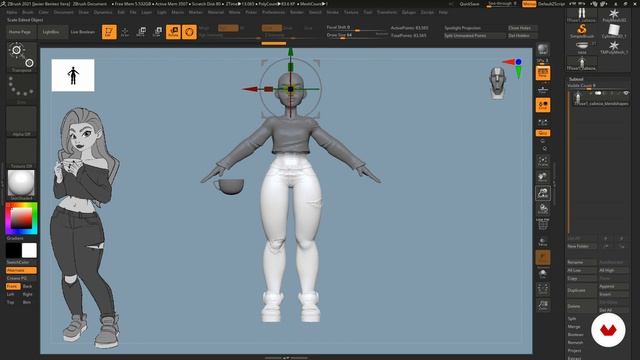
Task: Open the Dots stroke type selector
Action: pyautogui.click(x=22, y=89)
